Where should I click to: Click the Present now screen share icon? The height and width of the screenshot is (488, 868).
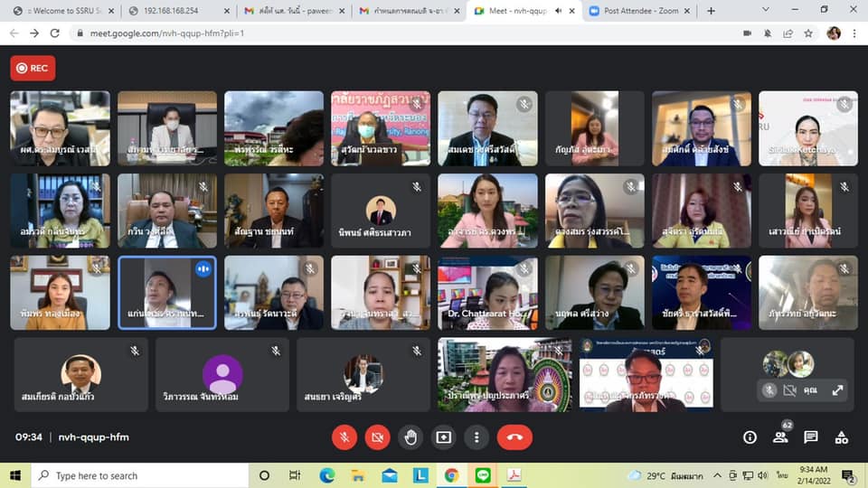443,437
